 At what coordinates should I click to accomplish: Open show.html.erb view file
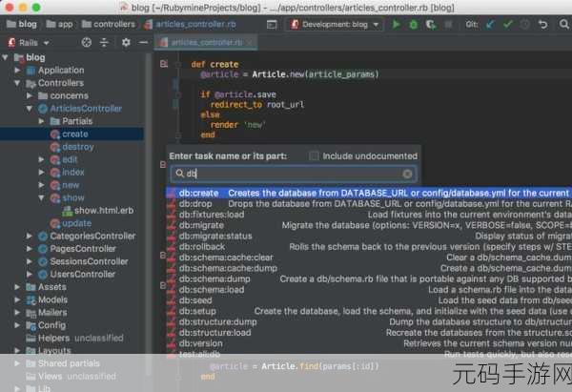[104, 210]
